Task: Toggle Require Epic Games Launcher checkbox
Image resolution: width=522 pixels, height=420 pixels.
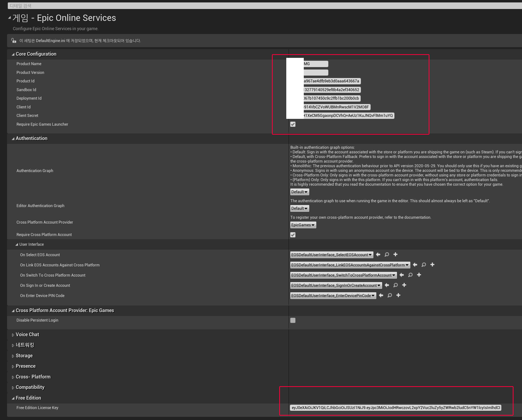Action: 293,124
